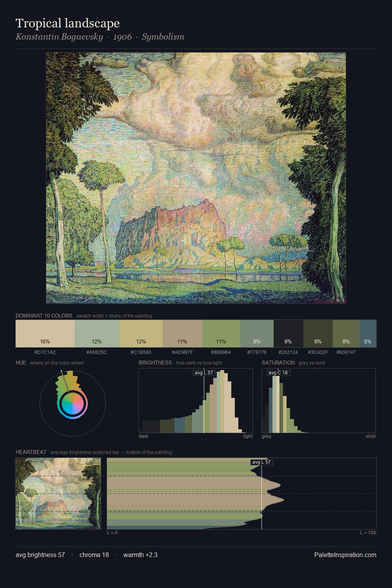The height and width of the screenshot is (588, 392).
Task: Click the artist name 'Konstantin Bogaevsky'
Action: click(x=59, y=37)
